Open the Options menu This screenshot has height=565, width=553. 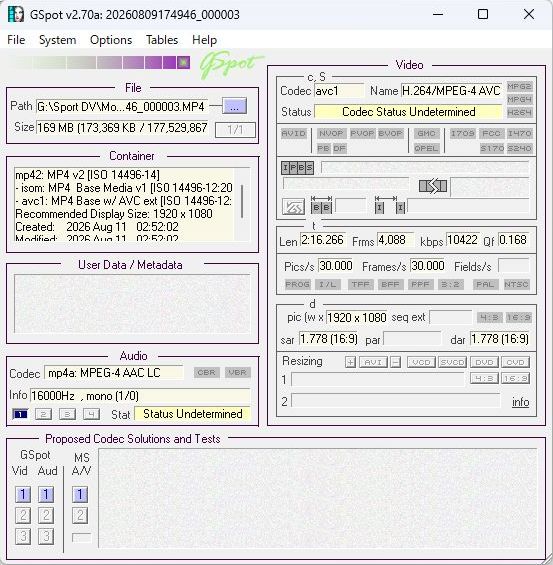(111, 40)
